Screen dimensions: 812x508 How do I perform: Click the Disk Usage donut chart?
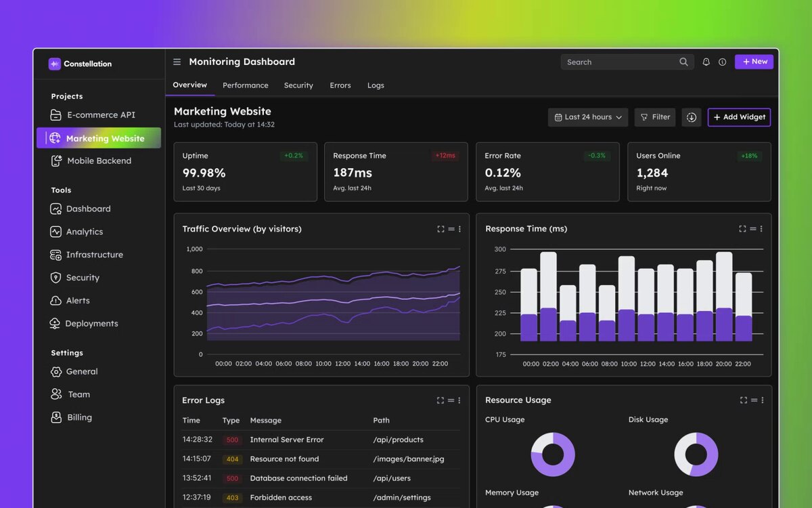[x=696, y=454]
